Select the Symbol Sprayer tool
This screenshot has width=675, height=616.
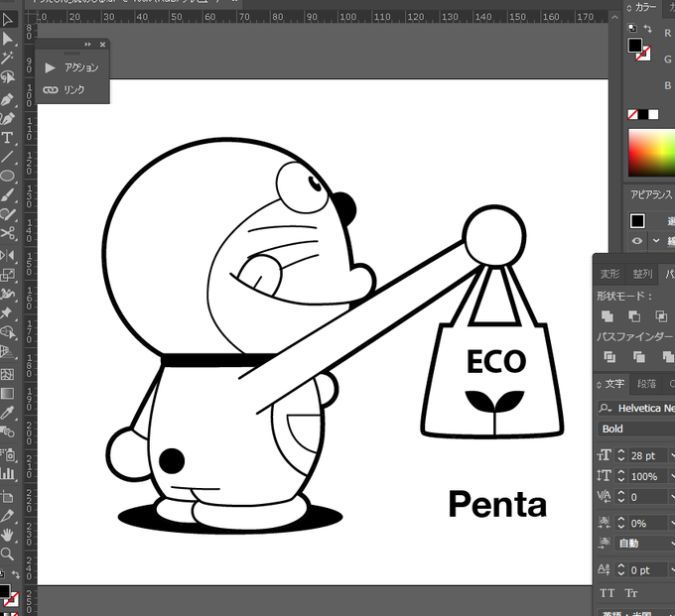coord(7,454)
